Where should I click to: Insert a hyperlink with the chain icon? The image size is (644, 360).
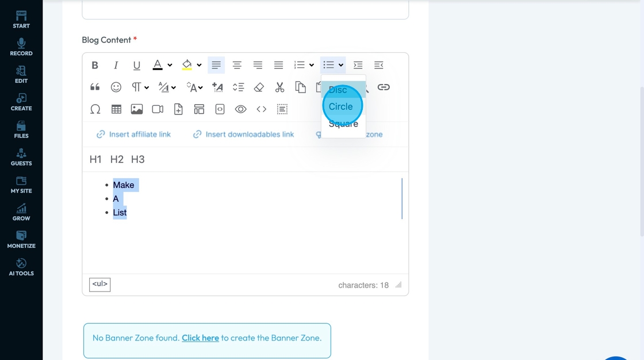click(x=384, y=87)
